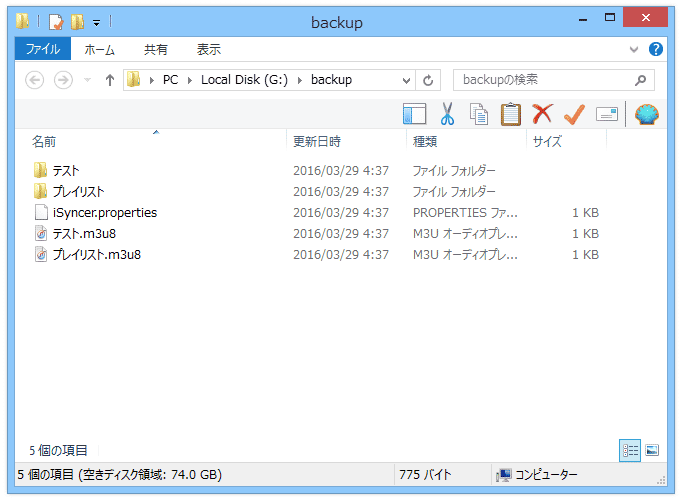
Task: Open the 共有 ribbon tab
Action: (x=155, y=49)
